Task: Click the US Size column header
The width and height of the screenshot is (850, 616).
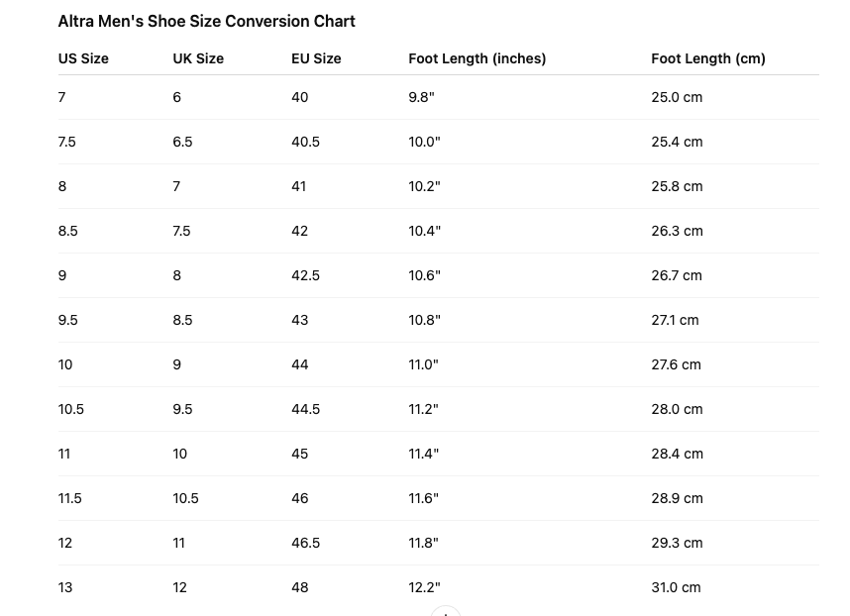Action: (83, 58)
